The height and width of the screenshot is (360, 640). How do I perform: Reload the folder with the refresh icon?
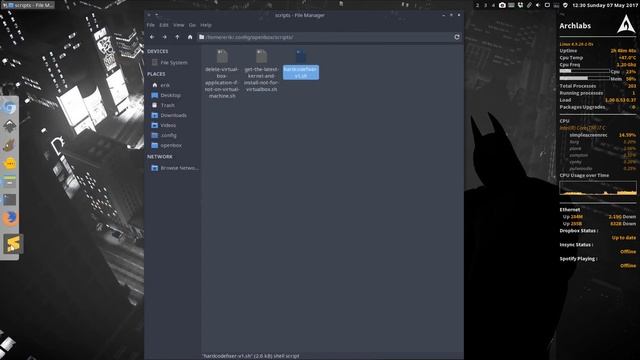(457, 37)
